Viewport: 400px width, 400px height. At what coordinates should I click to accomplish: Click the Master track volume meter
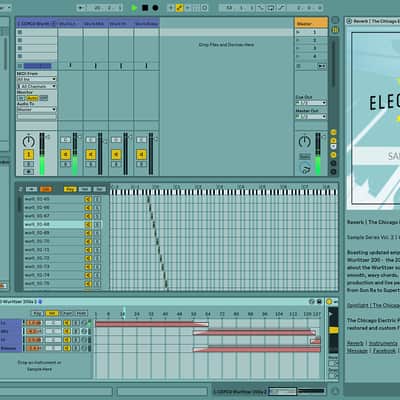pyautogui.click(x=318, y=154)
